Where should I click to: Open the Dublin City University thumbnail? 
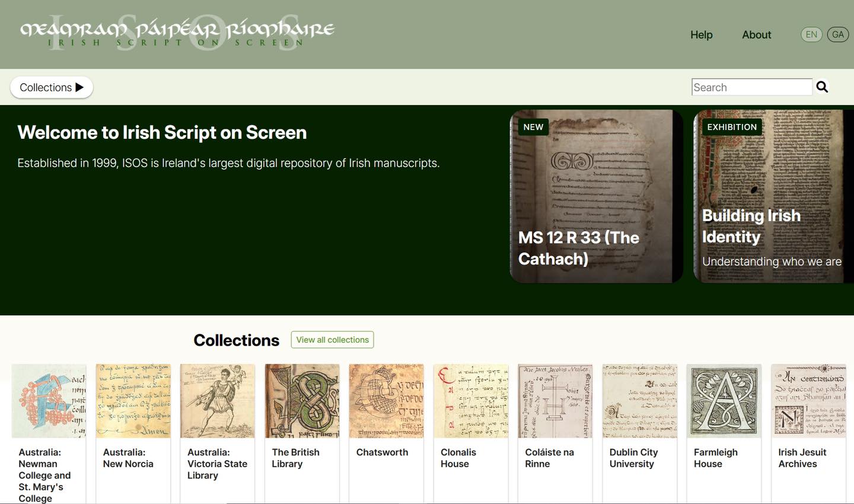point(640,401)
